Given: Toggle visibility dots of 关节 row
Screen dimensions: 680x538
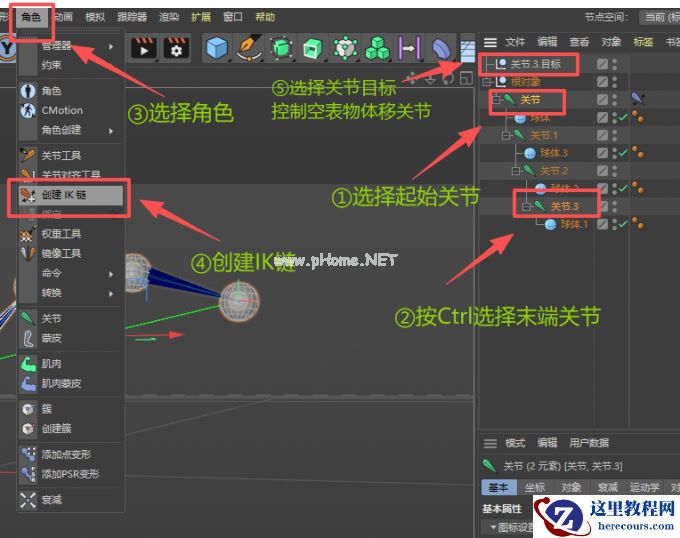Looking at the screenshot, I should point(615,99).
